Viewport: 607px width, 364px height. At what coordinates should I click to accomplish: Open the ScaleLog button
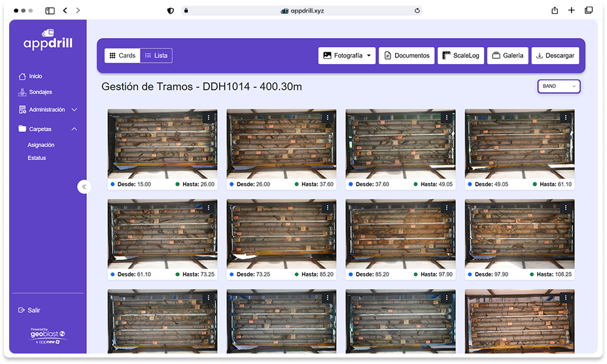460,56
